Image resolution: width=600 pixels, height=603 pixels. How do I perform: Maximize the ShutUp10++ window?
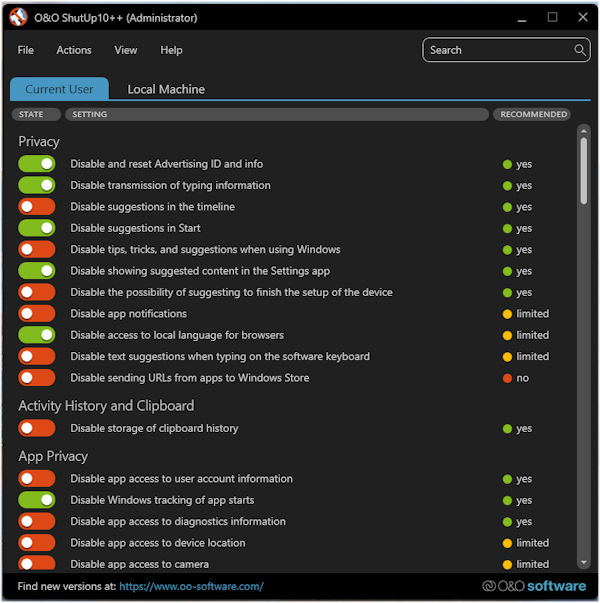tap(552, 17)
